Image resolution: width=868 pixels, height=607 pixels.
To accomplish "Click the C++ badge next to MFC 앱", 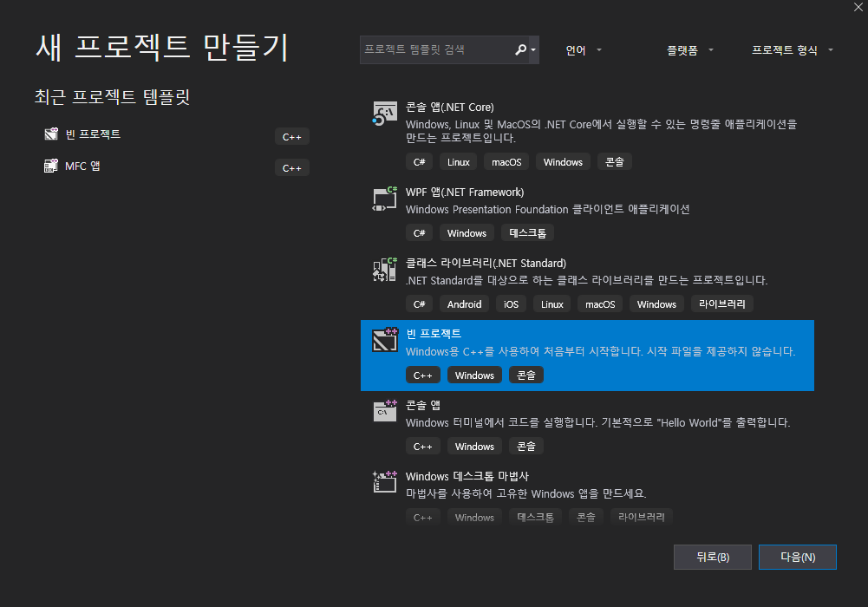I will 291,167.
